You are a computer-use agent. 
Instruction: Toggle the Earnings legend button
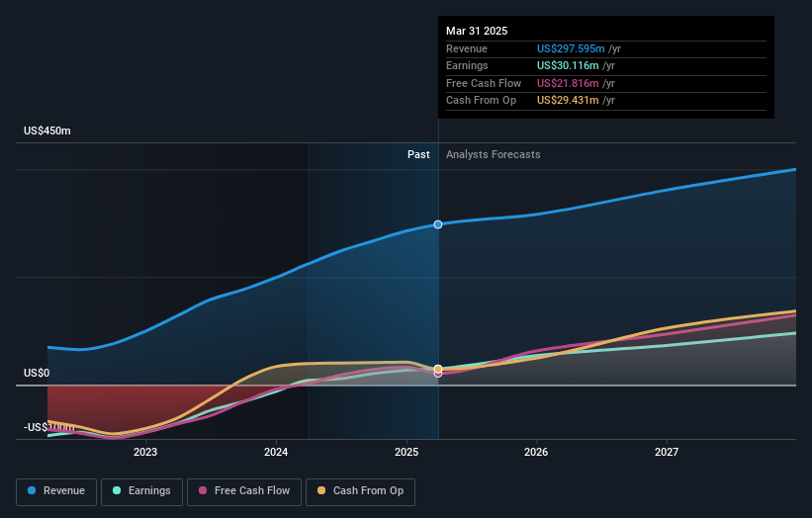pyautogui.click(x=141, y=491)
